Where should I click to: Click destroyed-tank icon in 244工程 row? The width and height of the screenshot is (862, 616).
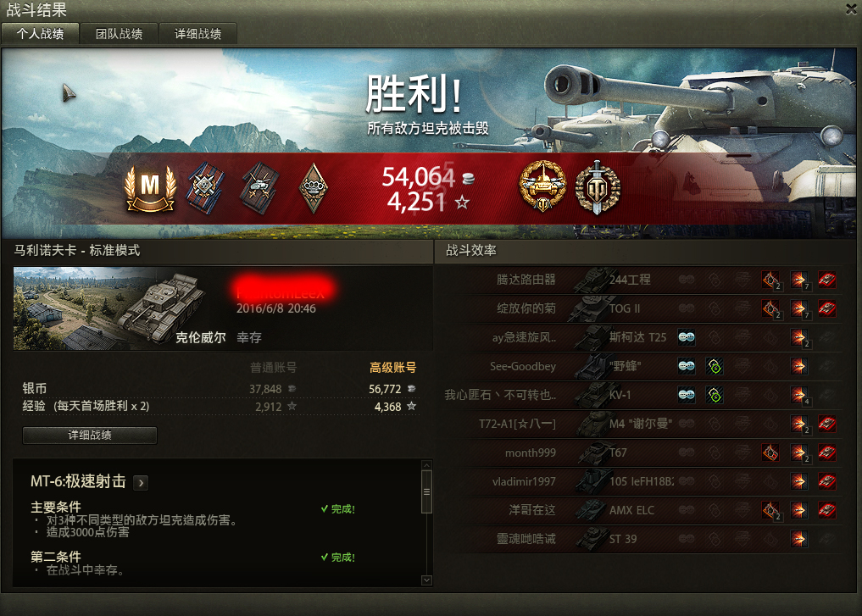[x=826, y=280]
